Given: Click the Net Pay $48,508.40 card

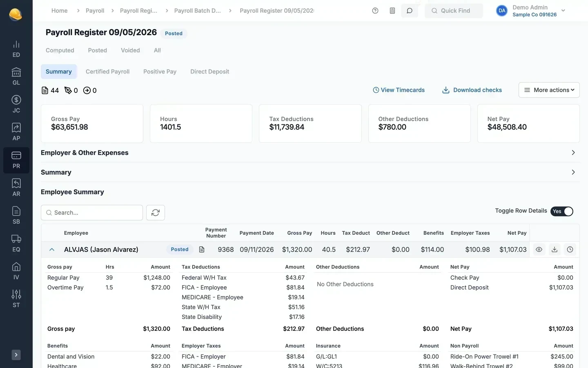Looking at the screenshot, I should click(528, 123).
